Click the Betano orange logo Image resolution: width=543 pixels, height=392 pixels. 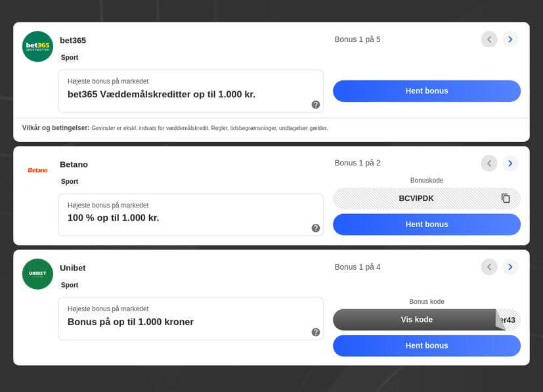pos(37,170)
